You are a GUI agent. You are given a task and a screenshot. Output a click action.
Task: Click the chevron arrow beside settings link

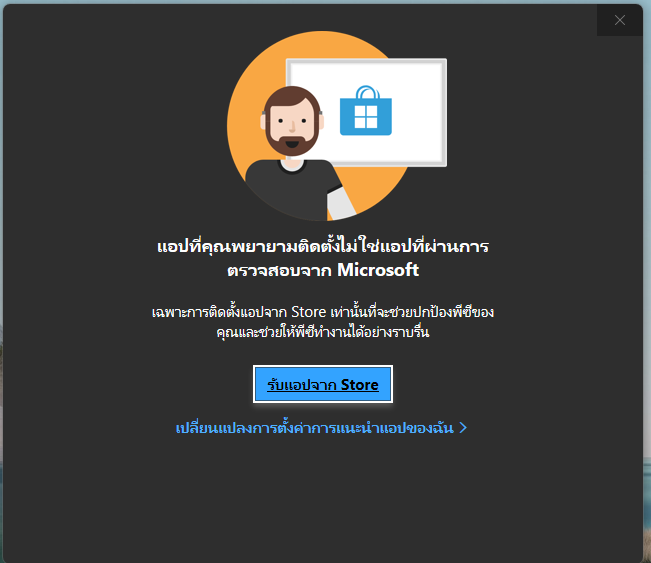coord(463,428)
